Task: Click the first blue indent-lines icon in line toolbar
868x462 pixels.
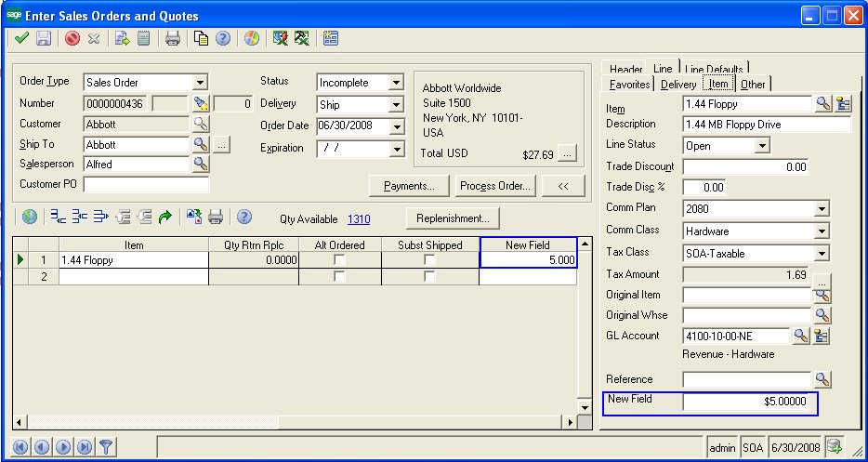Action: 59,217
